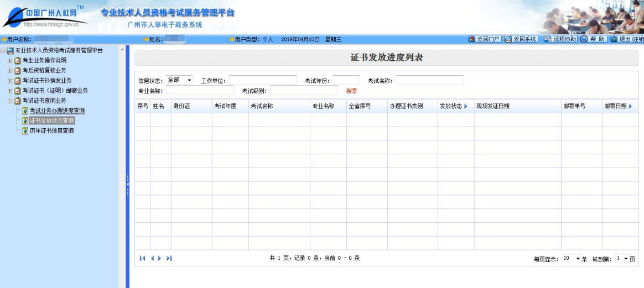The image size is (644, 288).
Task: Expand the 考生业务操作说明 tree node
Action: [10, 60]
